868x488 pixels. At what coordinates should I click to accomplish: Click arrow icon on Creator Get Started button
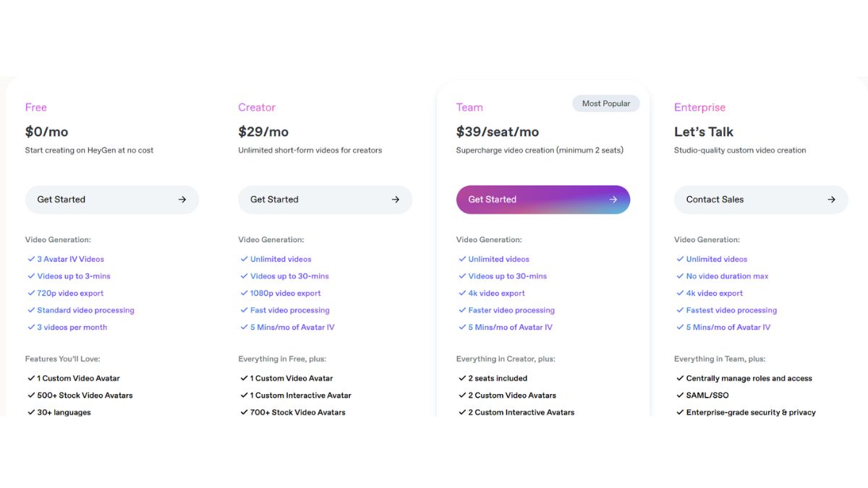click(x=396, y=200)
